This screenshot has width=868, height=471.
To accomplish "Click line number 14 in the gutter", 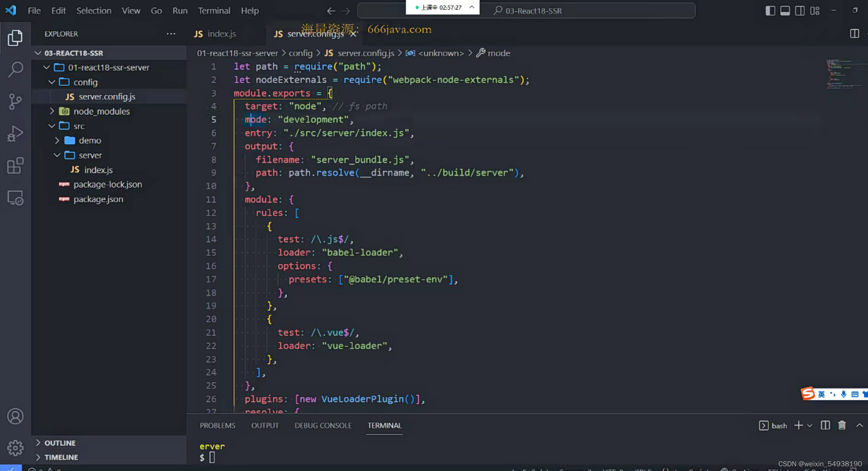I will pyautogui.click(x=211, y=239).
